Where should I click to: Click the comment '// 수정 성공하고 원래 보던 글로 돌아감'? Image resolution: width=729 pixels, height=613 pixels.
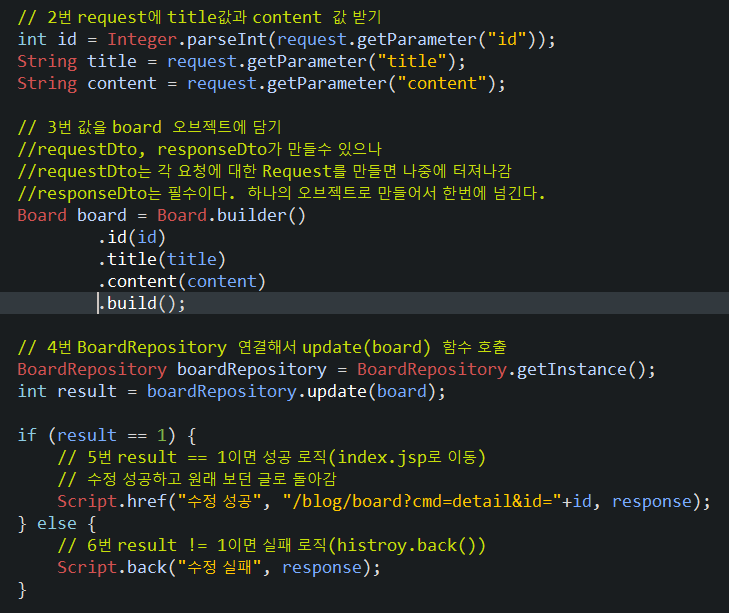click(197, 479)
